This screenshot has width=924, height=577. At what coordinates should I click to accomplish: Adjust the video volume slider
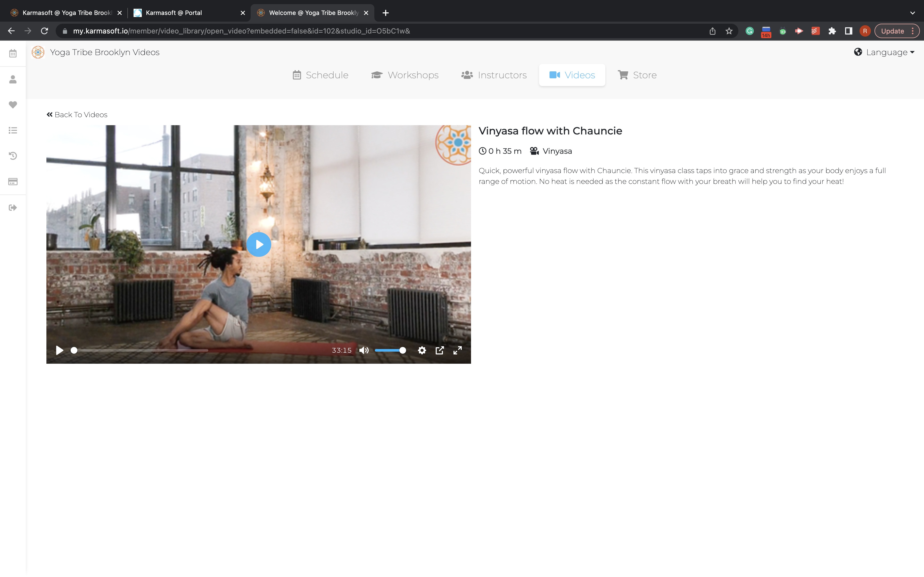pos(390,350)
